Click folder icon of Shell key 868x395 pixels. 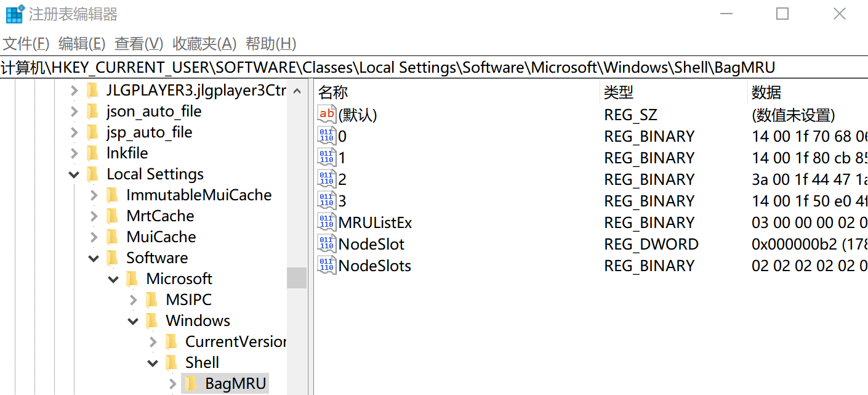tap(172, 363)
